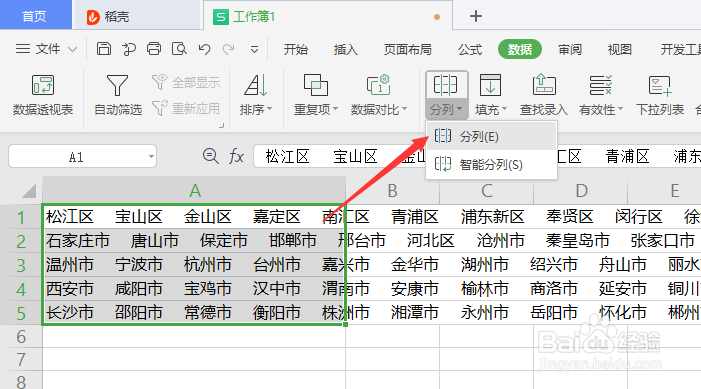
Task: Open the 有效性 data validation tool
Action: (601, 95)
